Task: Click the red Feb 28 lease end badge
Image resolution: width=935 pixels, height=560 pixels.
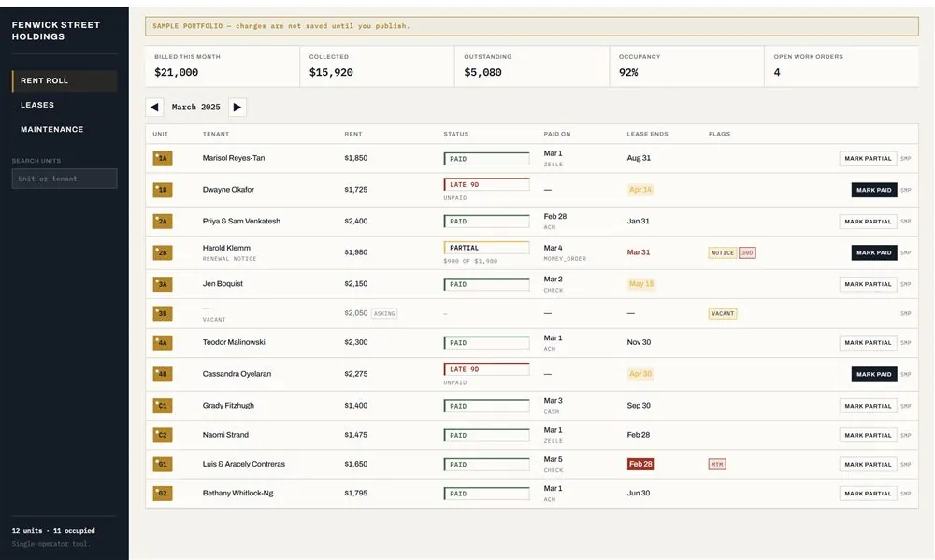Action: coord(640,464)
